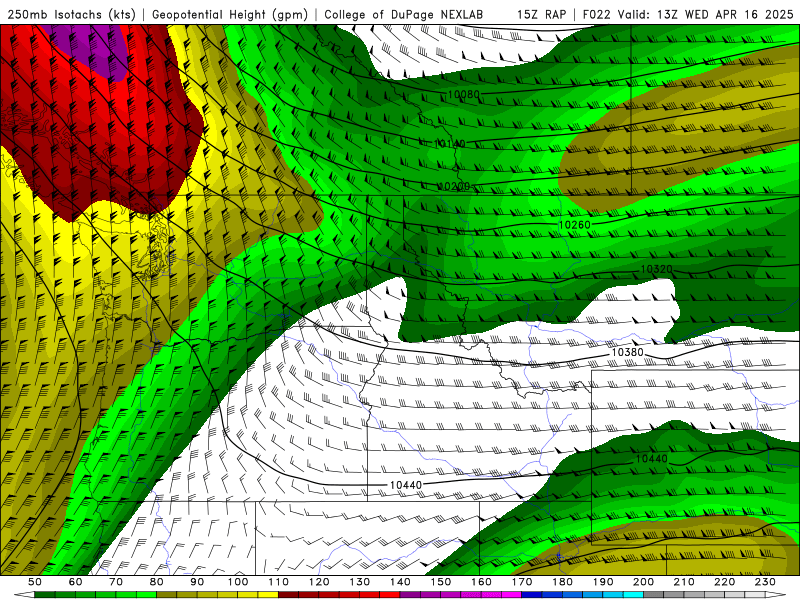Click the 110 legend number
This screenshot has height=600, width=800.
point(278,582)
